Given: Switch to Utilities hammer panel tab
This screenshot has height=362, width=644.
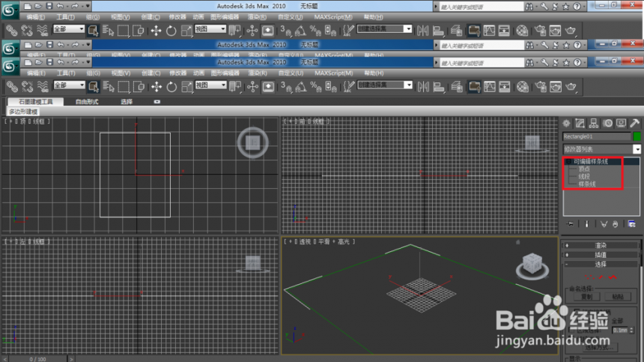Looking at the screenshot, I should tap(635, 123).
